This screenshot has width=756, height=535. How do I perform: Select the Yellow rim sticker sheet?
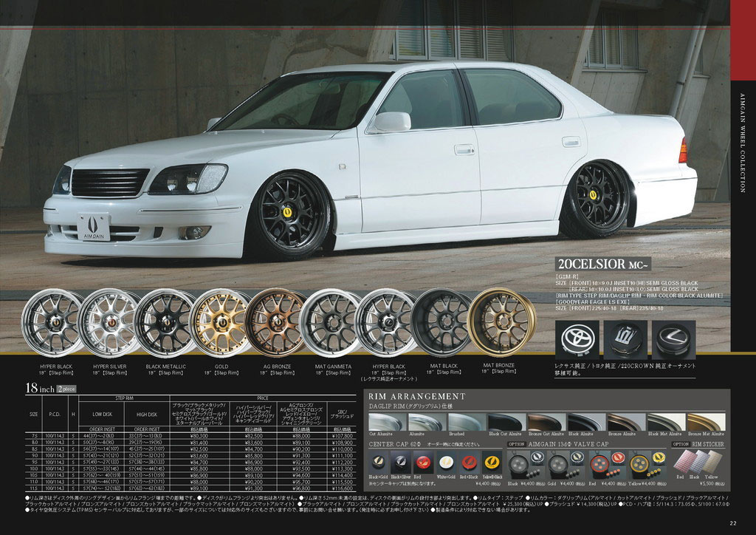[x=714, y=460]
